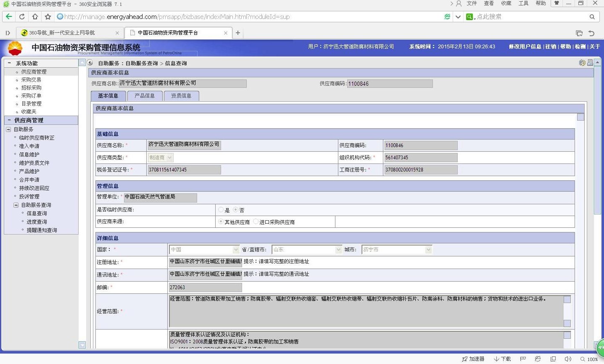Image resolution: width=604 pixels, height=364 pixels.
Task: Open the 城市 dropdown showing 济宁市
Action: [397, 249]
